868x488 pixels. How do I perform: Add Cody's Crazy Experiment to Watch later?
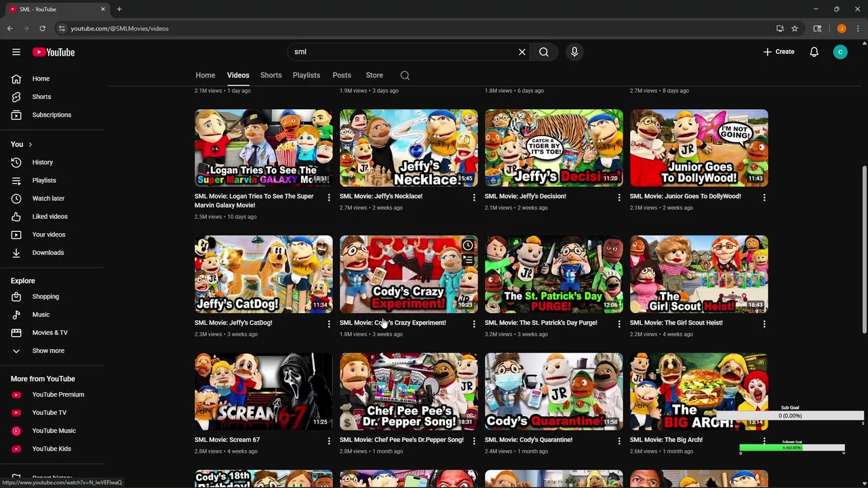click(468, 245)
